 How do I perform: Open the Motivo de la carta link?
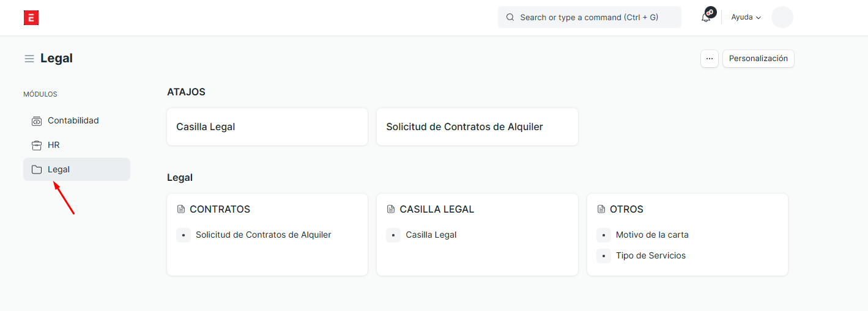click(652, 235)
